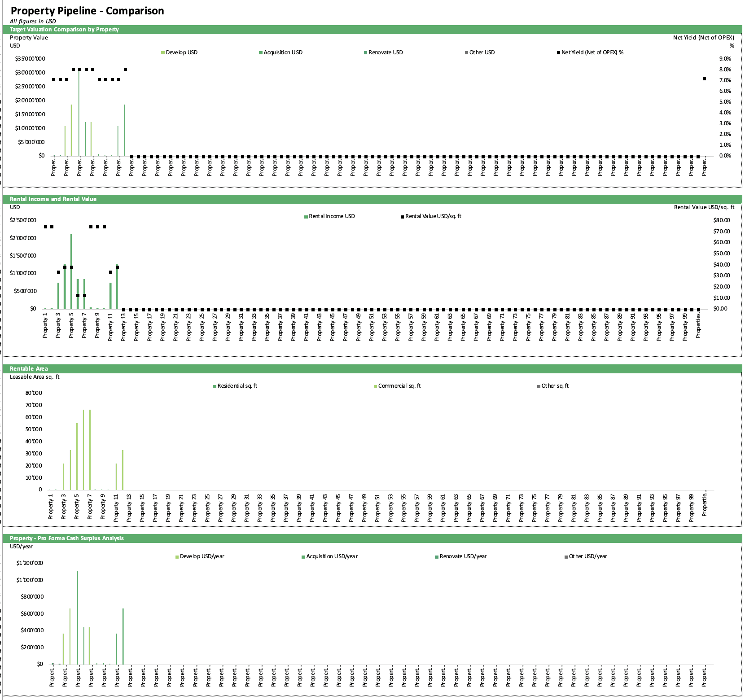The image size is (745, 700).
Task: Select the "USD/year" axis title
Action: pyautogui.click(x=21, y=547)
